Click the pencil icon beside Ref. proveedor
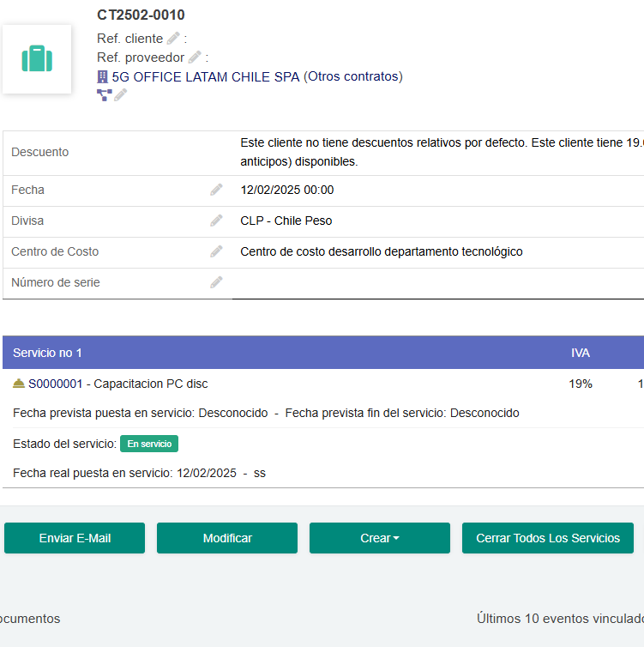Viewport: 644px width, 647px height. coord(195,57)
